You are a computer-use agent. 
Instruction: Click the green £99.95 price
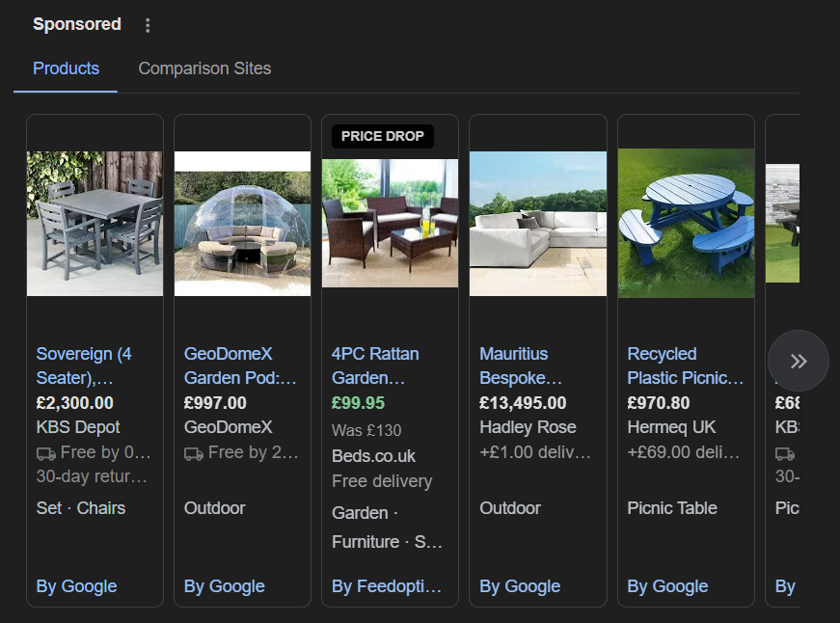pos(359,403)
